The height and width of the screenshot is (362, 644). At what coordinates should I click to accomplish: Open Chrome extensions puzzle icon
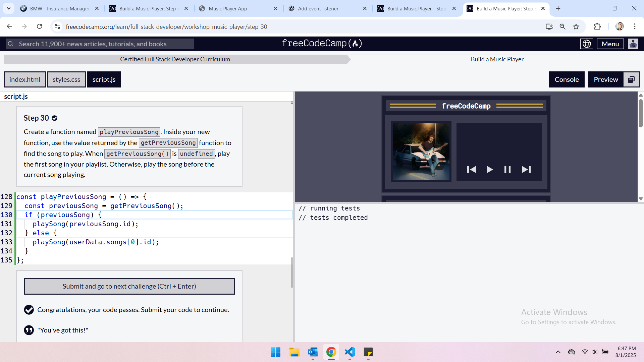pos(597,27)
